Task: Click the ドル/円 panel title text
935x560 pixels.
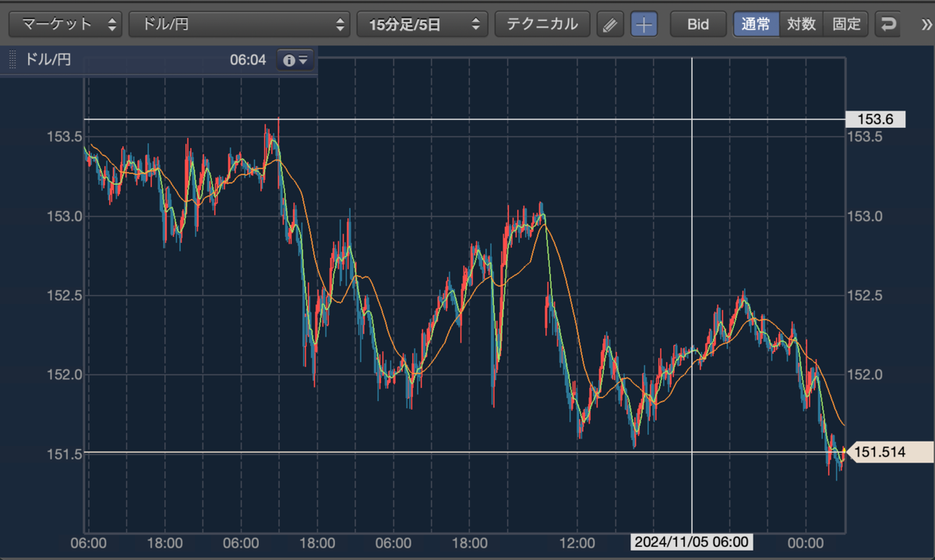Action: coord(48,60)
